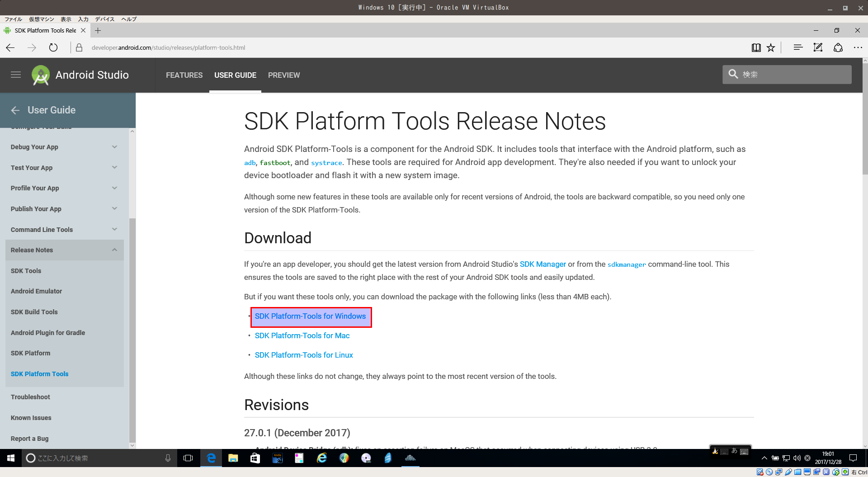
Task: Open a new browser tab
Action: point(98,30)
